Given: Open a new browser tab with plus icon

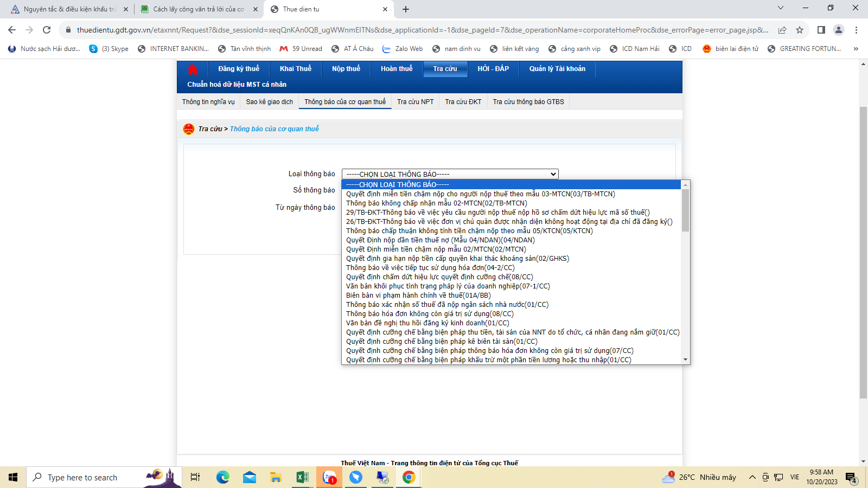Looking at the screenshot, I should (x=406, y=9).
